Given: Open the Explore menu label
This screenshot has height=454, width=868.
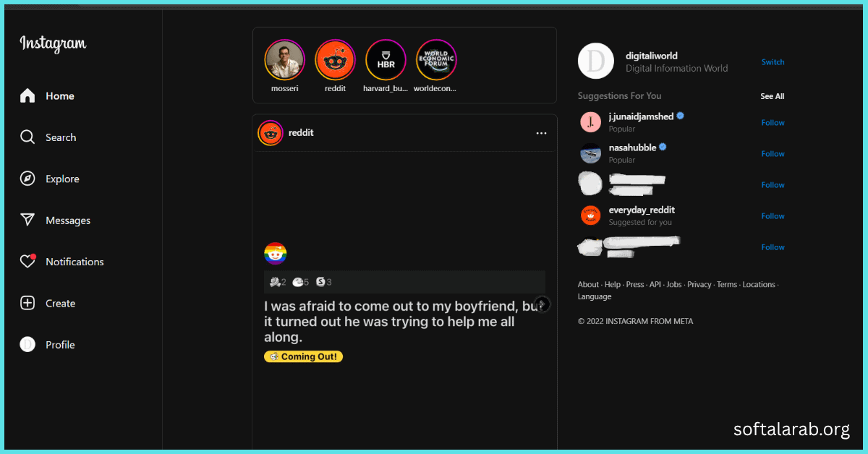Looking at the screenshot, I should point(62,179).
